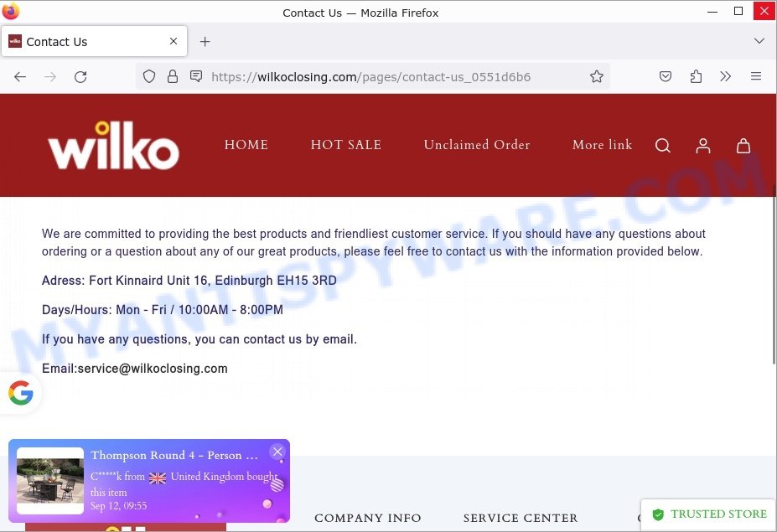Maximize the Firefox window
Viewport: 777px width, 532px height.
738,12
